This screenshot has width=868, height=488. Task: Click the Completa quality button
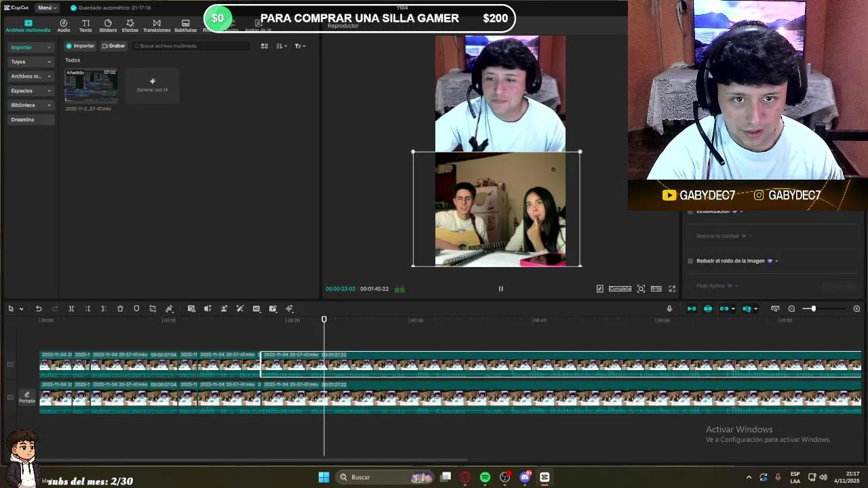620,289
